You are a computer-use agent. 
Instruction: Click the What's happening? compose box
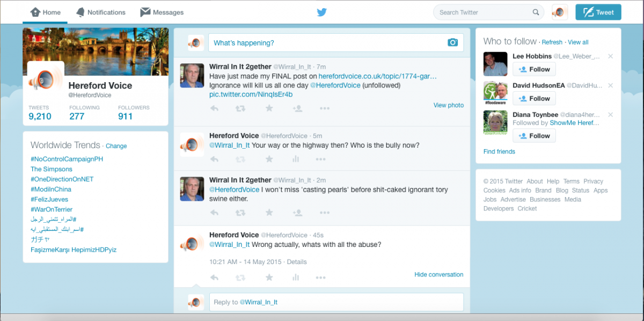[336, 42]
